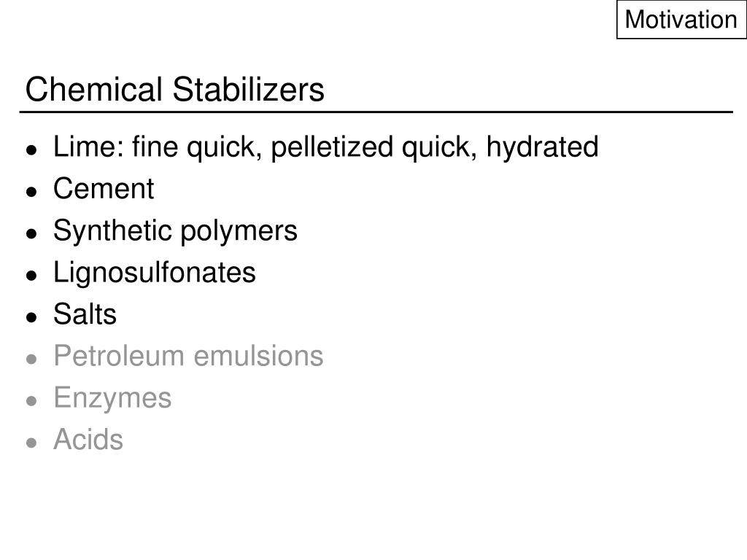The width and height of the screenshot is (747, 560).
Task: Click the bullet dot beside Lime
Action: tap(31, 150)
